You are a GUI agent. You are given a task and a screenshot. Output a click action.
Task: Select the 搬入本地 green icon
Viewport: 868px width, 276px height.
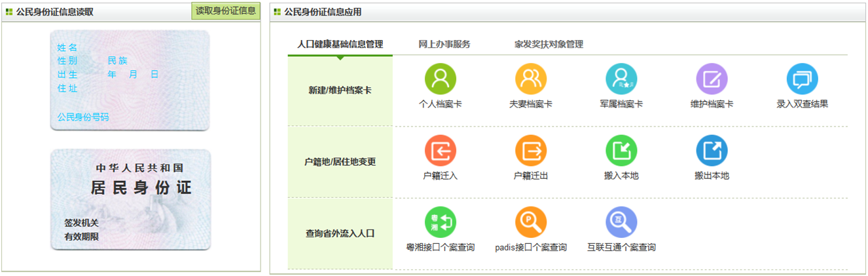tap(621, 151)
